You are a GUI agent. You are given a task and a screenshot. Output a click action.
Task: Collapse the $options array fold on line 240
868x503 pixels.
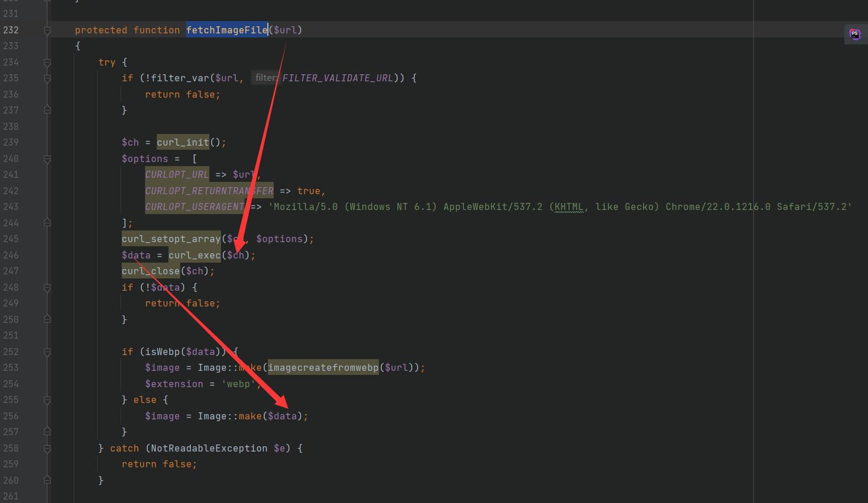47,159
